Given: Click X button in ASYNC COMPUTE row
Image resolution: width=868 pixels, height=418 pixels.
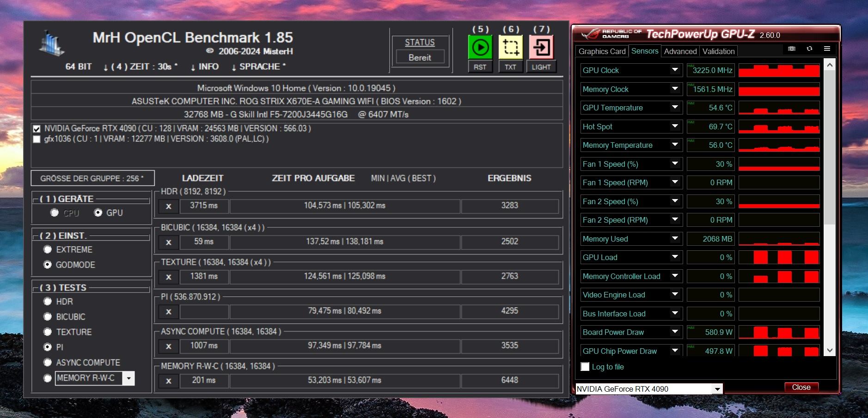Looking at the screenshot, I should point(169,346).
